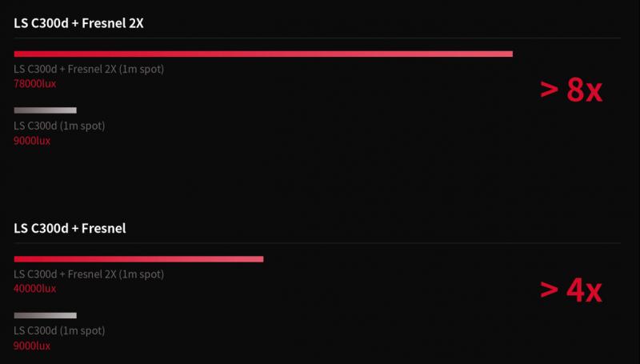Click the red 40000lux bar

pyautogui.click(x=138, y=259)
